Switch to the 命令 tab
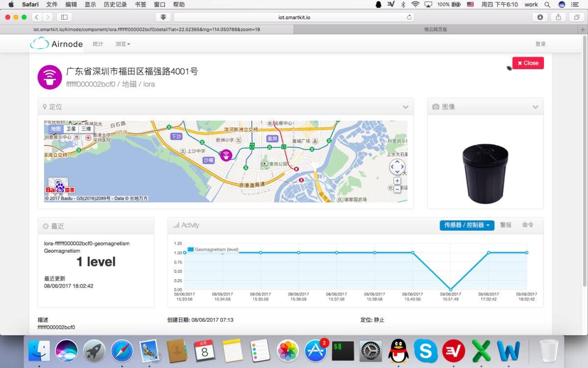 coord(528,225)
